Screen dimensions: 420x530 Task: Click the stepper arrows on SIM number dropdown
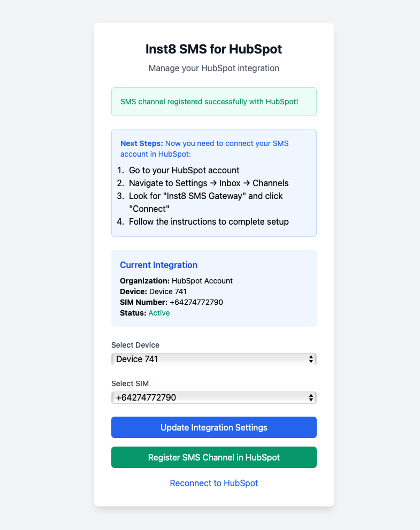[x=310, y=397]
